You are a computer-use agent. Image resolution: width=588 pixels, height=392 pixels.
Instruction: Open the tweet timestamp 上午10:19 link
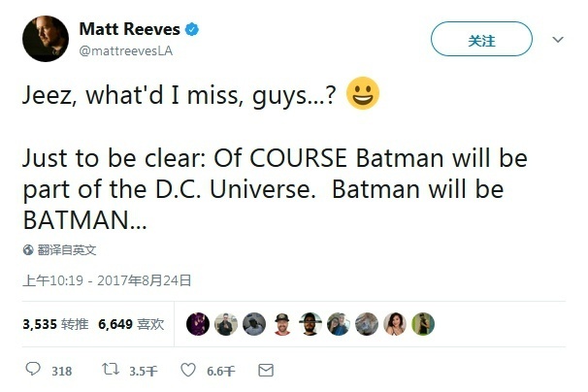(x=107, y=280)
